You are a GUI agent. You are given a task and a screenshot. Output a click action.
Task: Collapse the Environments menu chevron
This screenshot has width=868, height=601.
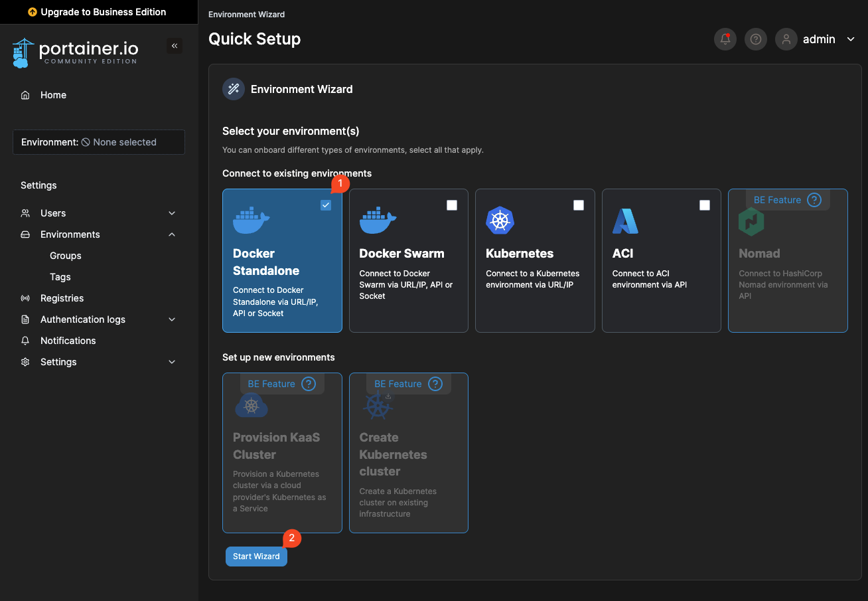click(x=172, y=234)
